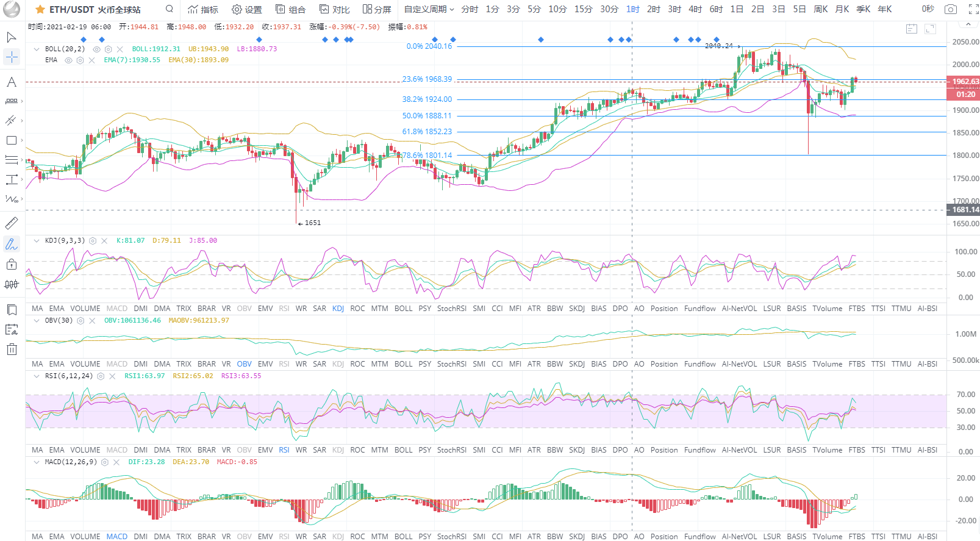Viewport: 980px width, 541px height.
Task: Collapse the RSI indicator panel
Action: coord(37,376)
